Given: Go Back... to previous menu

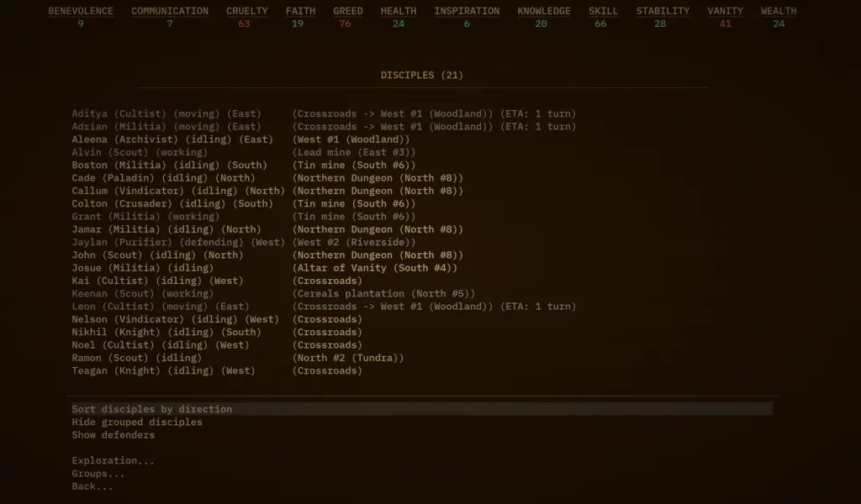Looking at the screenshot, I should (92, 486).
